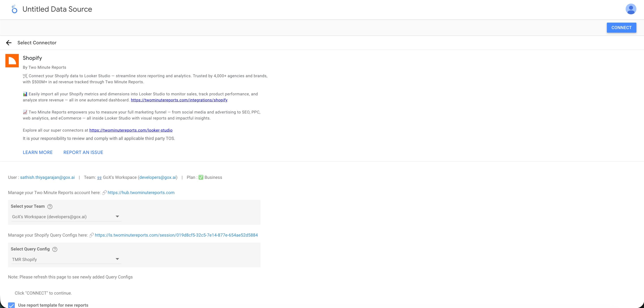This screenshot has width=644, height=308.
Task: Open the twominutereports.com/looker-studio link
Action: (131, 130)
